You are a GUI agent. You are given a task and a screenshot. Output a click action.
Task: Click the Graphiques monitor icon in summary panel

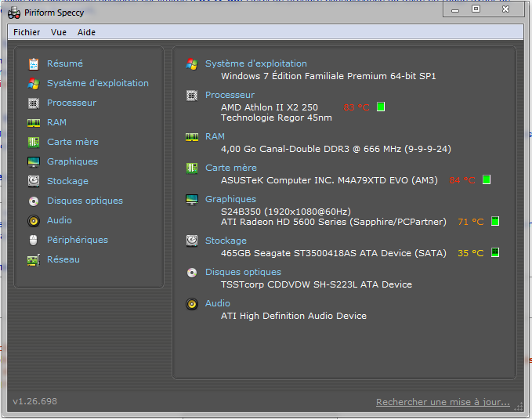click(192, 200)
